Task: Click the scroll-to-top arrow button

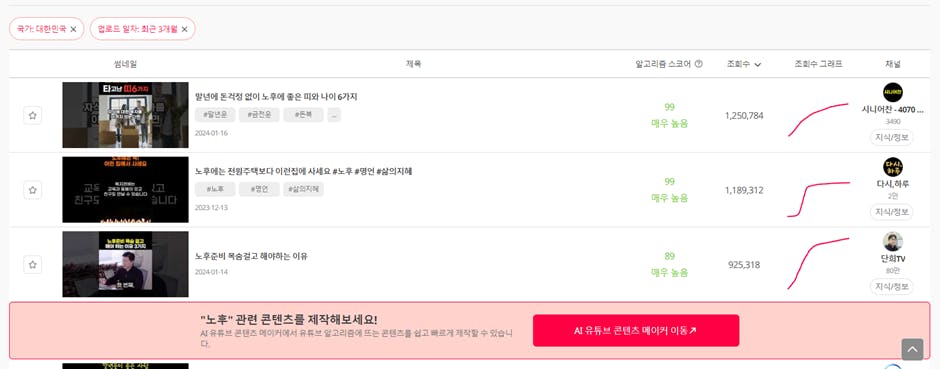Action: coord(912,349)
